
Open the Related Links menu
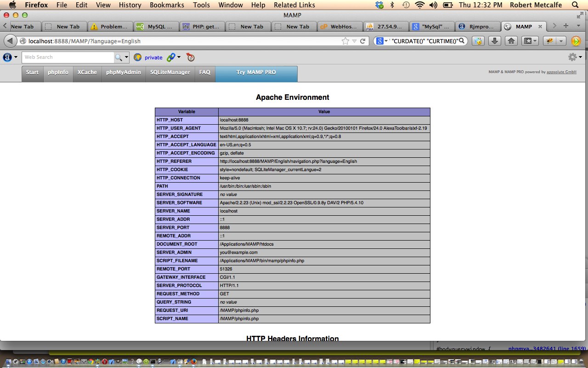pyautogui.click(x=294, y=5)
